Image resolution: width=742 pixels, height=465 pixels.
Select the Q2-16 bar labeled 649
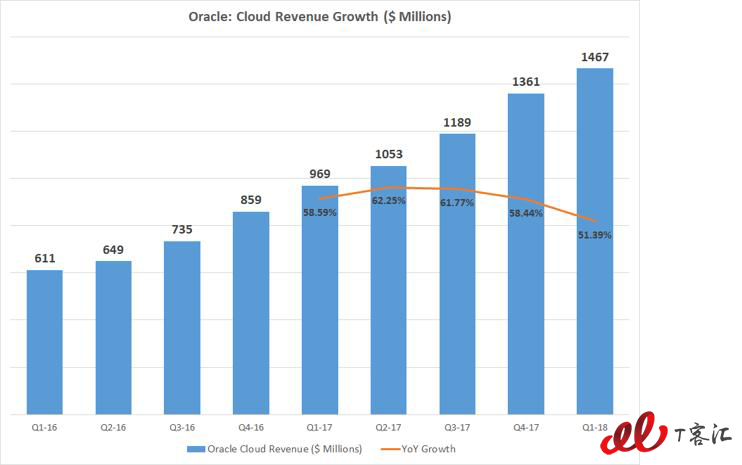114,338
